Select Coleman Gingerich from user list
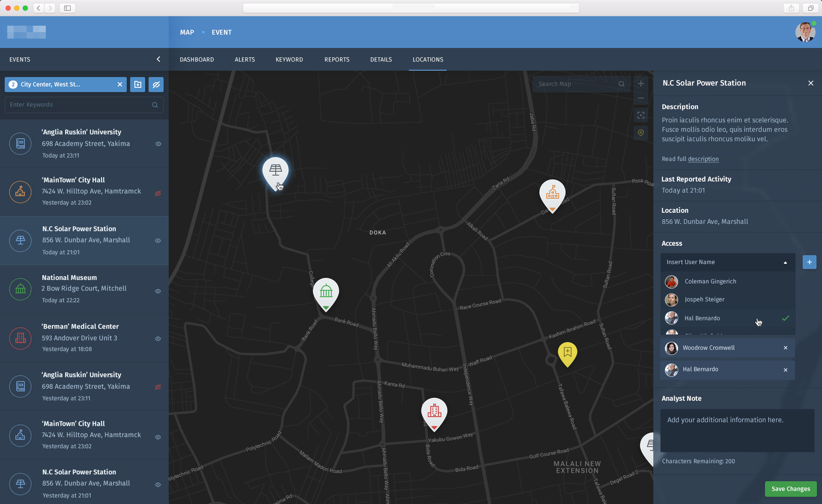Screen dimensions: 822x504 click(x=727, y=281)
